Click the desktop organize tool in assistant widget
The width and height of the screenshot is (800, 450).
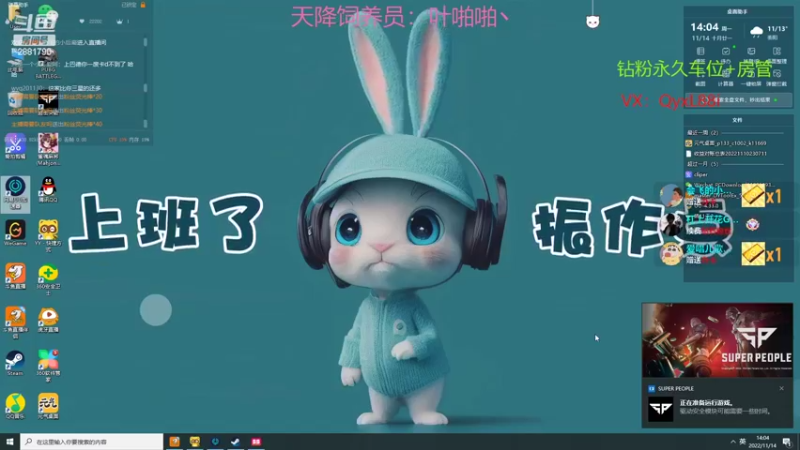[777, 54]
